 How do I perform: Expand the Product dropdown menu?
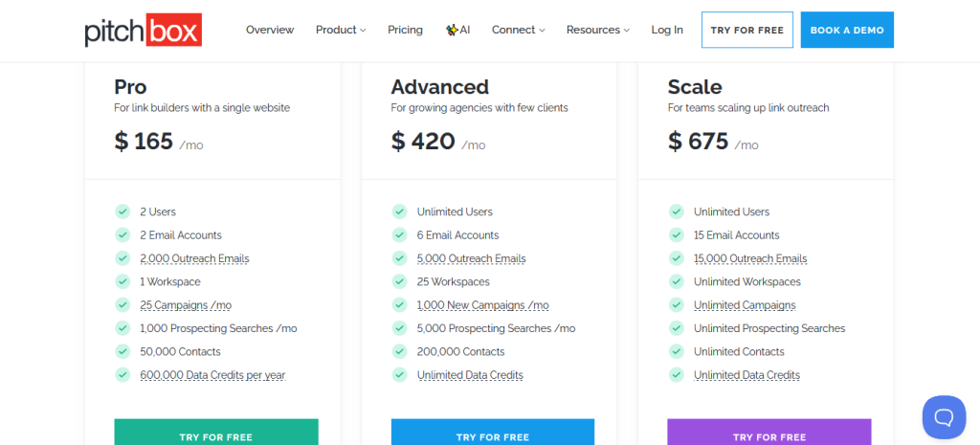341,30
